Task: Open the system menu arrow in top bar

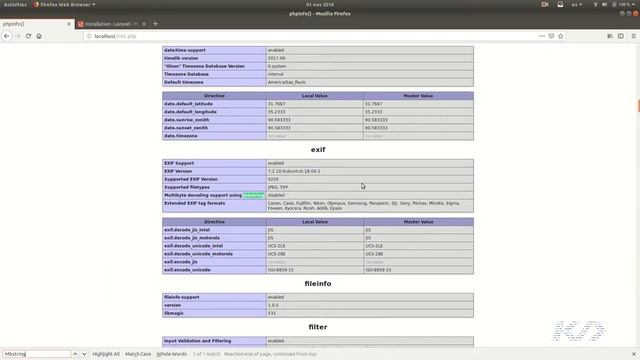Action: point(633,4)
